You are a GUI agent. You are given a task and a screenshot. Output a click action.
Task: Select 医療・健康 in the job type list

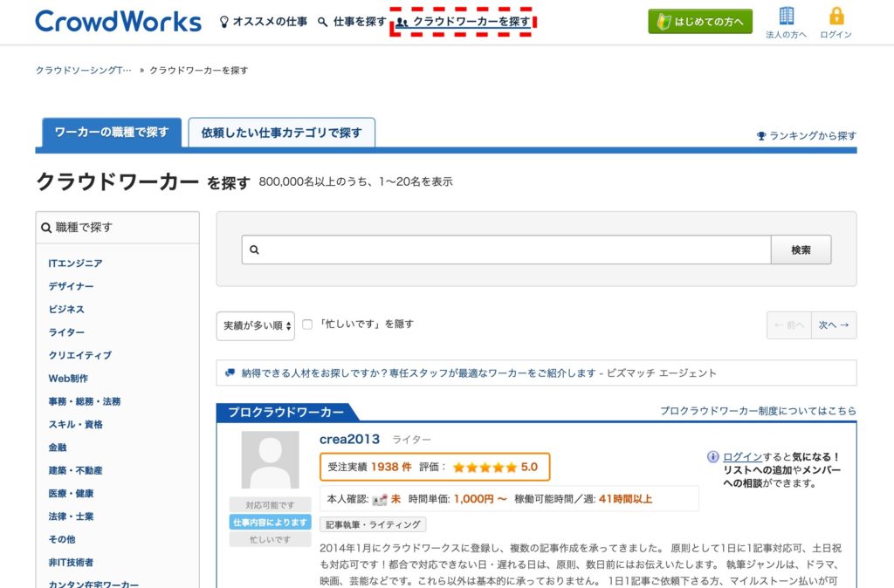click(x=71, y=494)
